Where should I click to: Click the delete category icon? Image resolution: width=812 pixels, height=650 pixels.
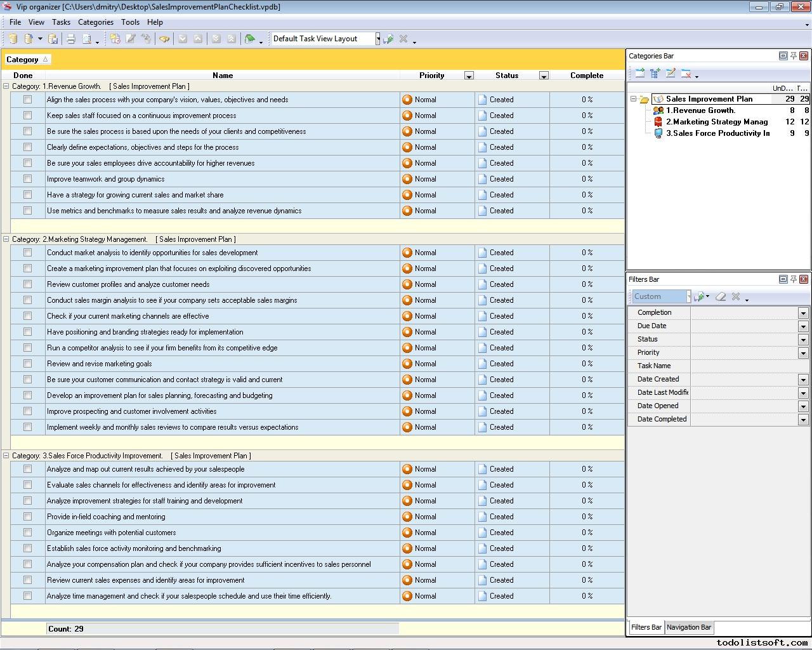[686, 74]
